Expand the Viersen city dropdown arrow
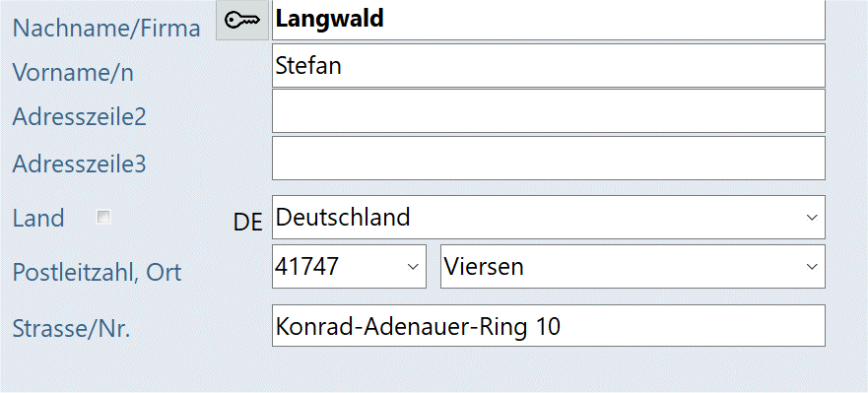Image resolution: width=868 pixels, height=393 pixels. click(x=812, y=267)
